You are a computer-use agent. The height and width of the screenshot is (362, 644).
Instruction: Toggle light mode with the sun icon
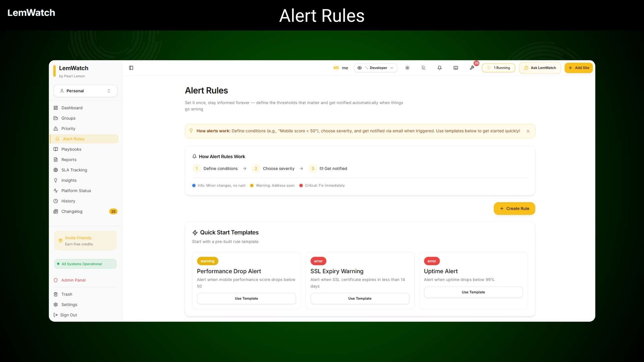pyautogui.click(x=407, y=68)
